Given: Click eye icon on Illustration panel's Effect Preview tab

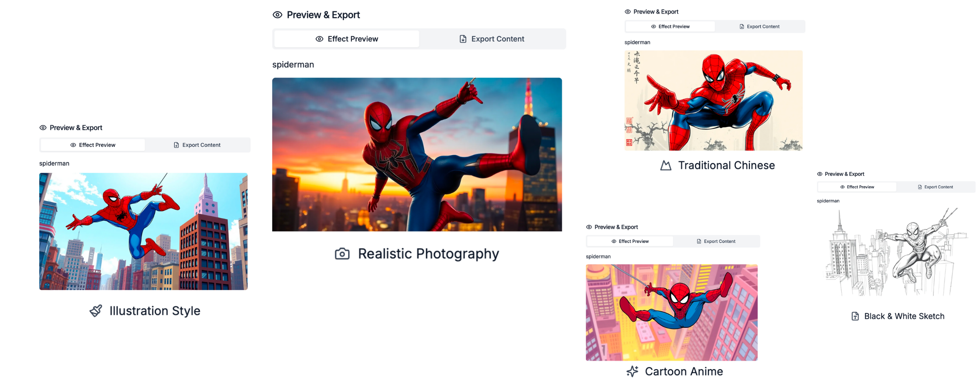Looking at the screenshot, I should pyautogui.click(x=73, y=145).
